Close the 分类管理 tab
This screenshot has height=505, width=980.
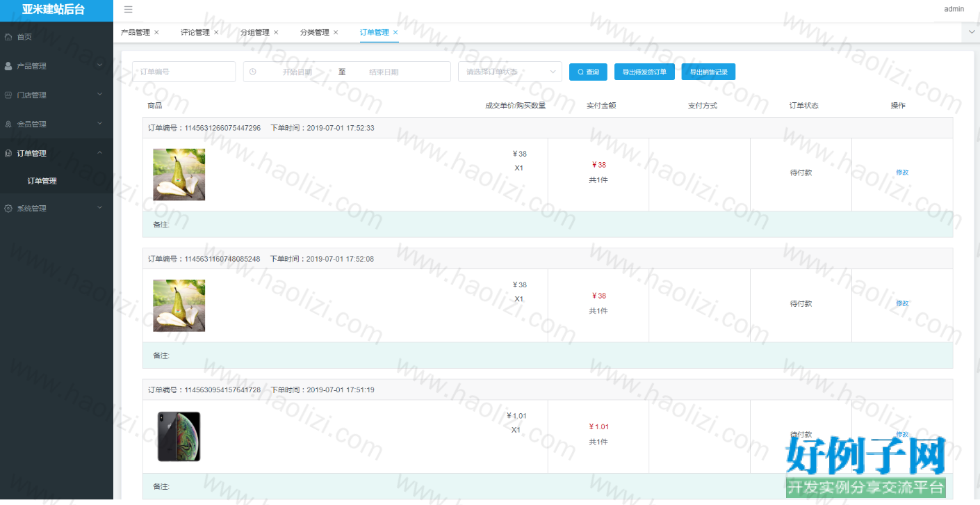(336, 33)
